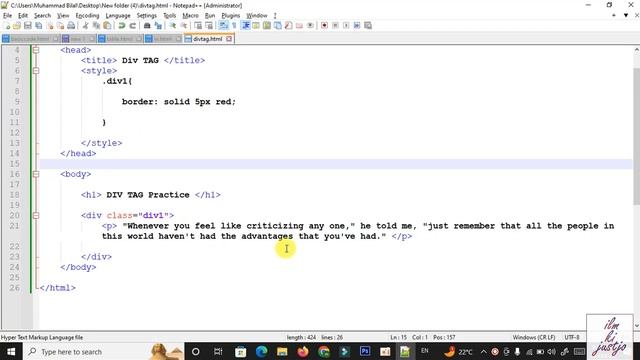
Task: Show the Document Map panel icon
Action: tap(267, 26)
